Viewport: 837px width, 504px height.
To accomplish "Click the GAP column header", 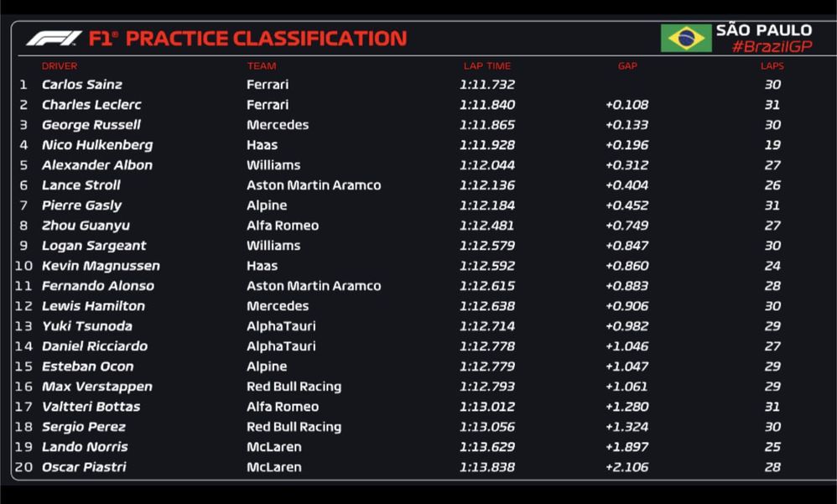I will 627,66.
